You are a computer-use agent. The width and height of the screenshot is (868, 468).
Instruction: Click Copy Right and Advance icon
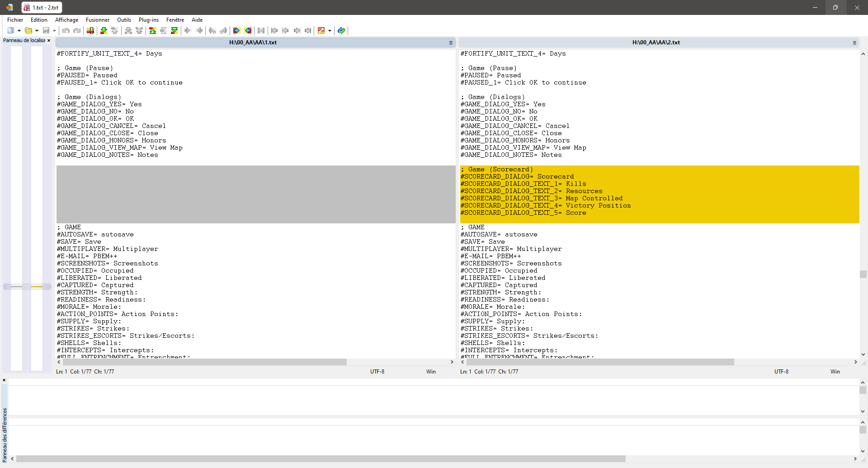(x=212, y=31)
